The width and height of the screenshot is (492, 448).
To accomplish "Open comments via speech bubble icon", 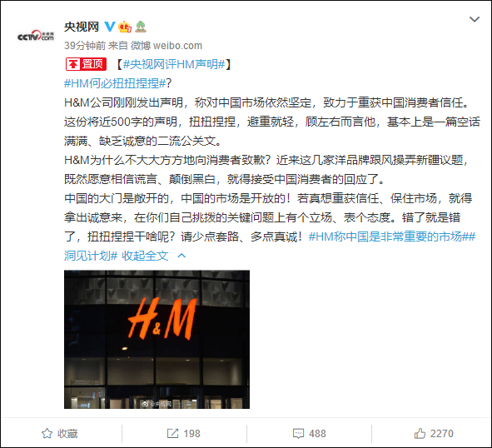I will click(298, 434).
